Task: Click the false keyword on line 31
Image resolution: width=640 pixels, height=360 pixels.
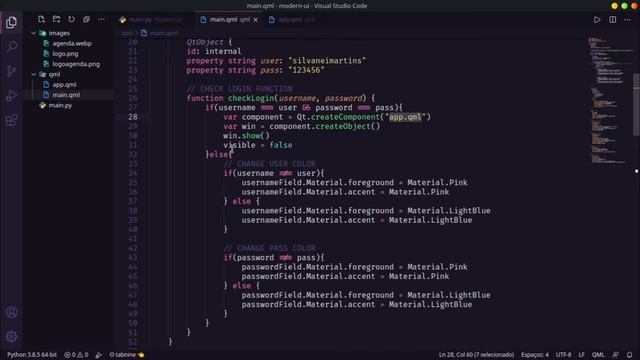Action: [x=281, y=145]
